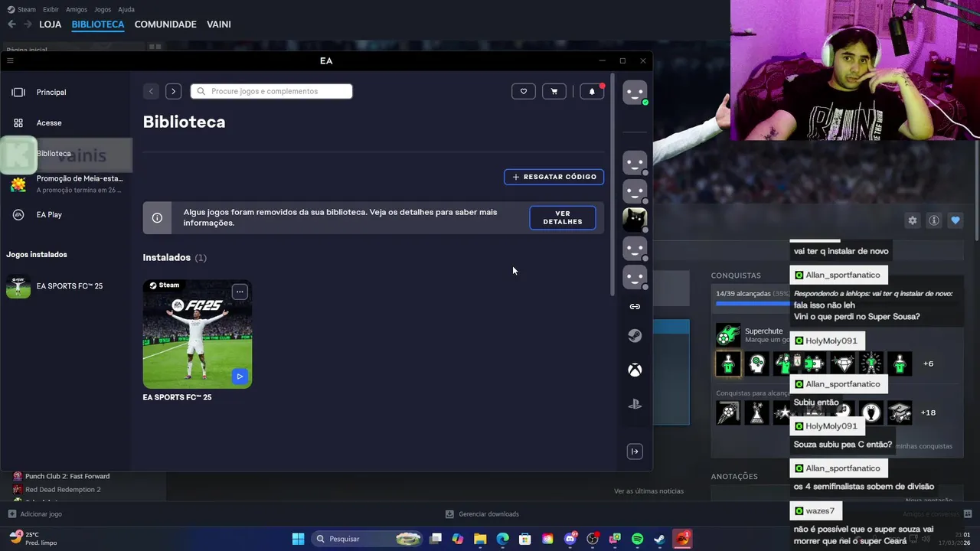Click the Xbox icon in EA friends bar
The image size is (980, 551).
635,370
